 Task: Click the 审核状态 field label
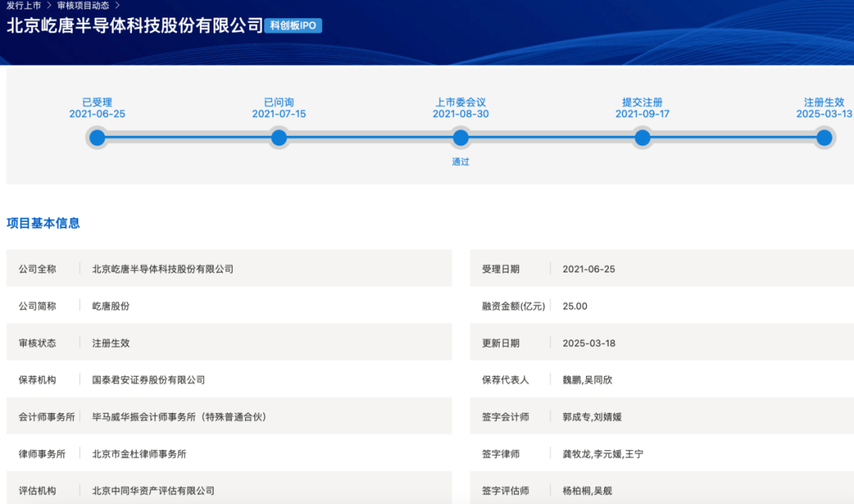38,343
